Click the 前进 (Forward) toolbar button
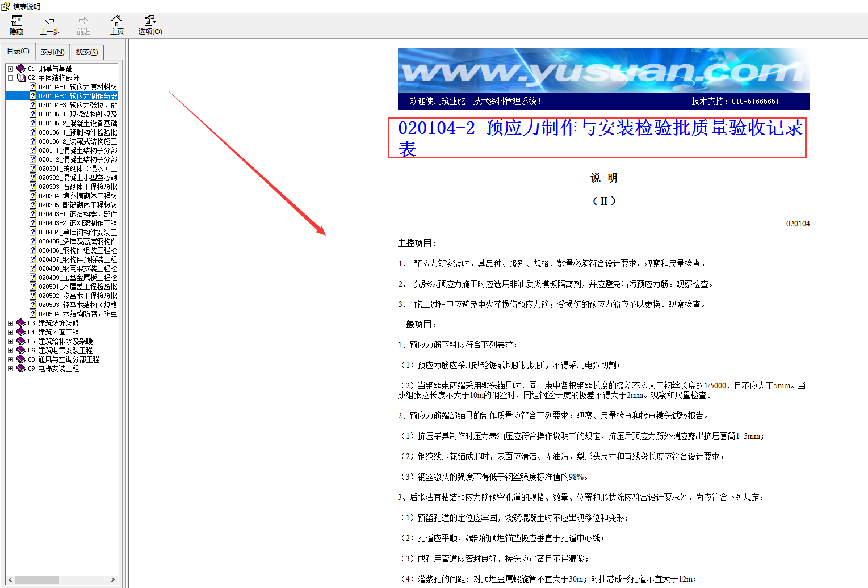 [83, 26]
